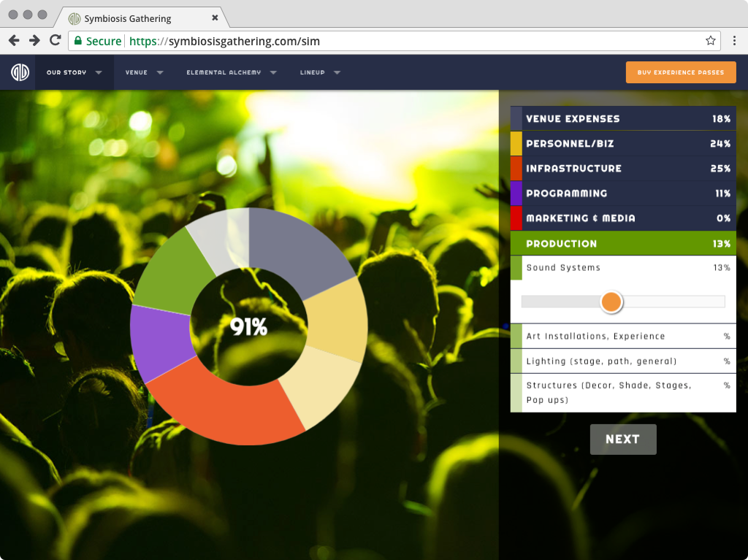Screen dimensions: 748x560
Task: Expand the Infrastructure category
Action: 623,169
